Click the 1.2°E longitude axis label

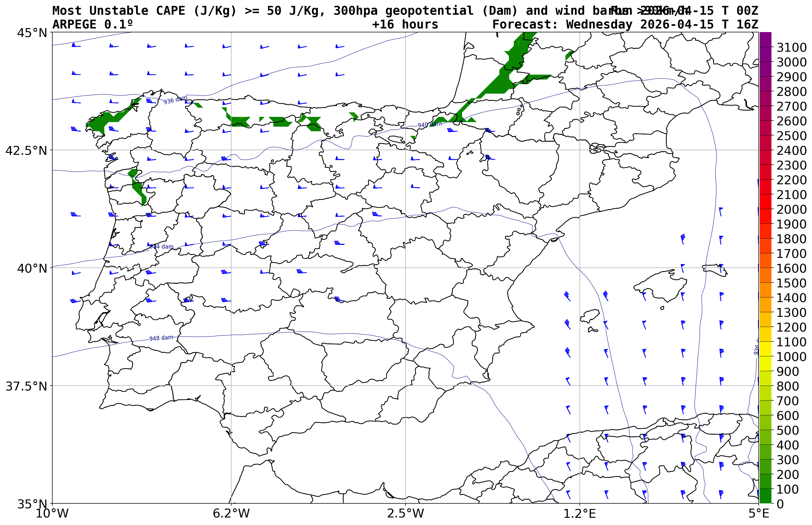[x=579, y=514]
